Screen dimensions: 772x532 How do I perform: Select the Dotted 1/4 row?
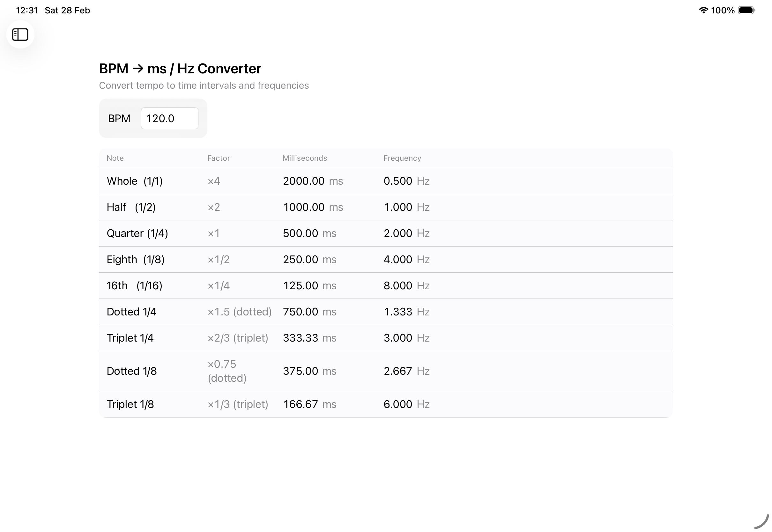(x=131, y=312)
